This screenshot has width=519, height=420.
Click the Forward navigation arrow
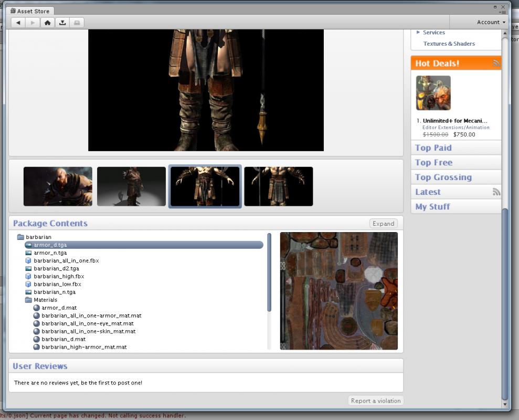[x=33, y=23]
